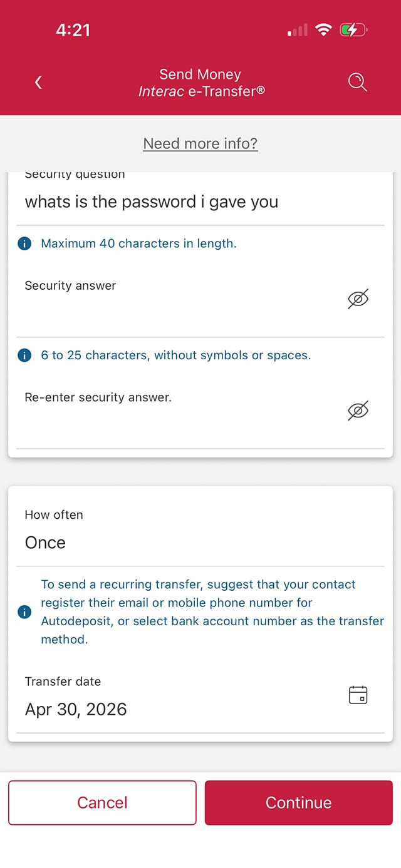The width and height of the screenshot is (401, 868).
Task: Tap the back chevron in header
Action: tap(38, 82)
